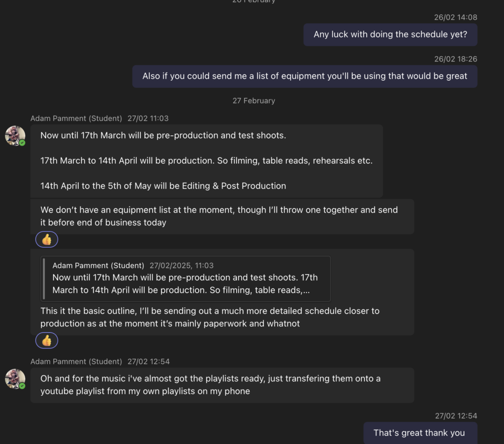Select the "That's great thank you" message

pyautogui.click(x=419, y=433)
